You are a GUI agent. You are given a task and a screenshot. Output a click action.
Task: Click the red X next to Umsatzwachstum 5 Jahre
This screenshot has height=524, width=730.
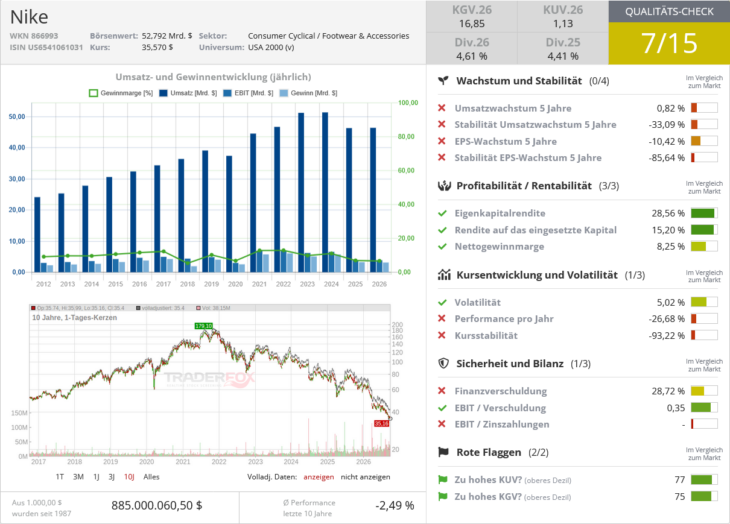[442, 108]
